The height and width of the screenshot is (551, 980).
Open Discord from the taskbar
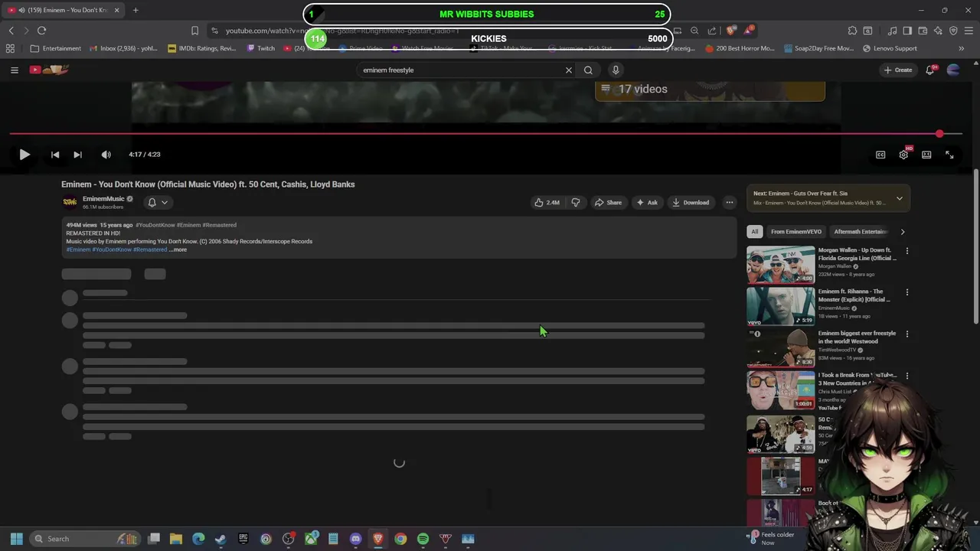(x=355, y=539)
